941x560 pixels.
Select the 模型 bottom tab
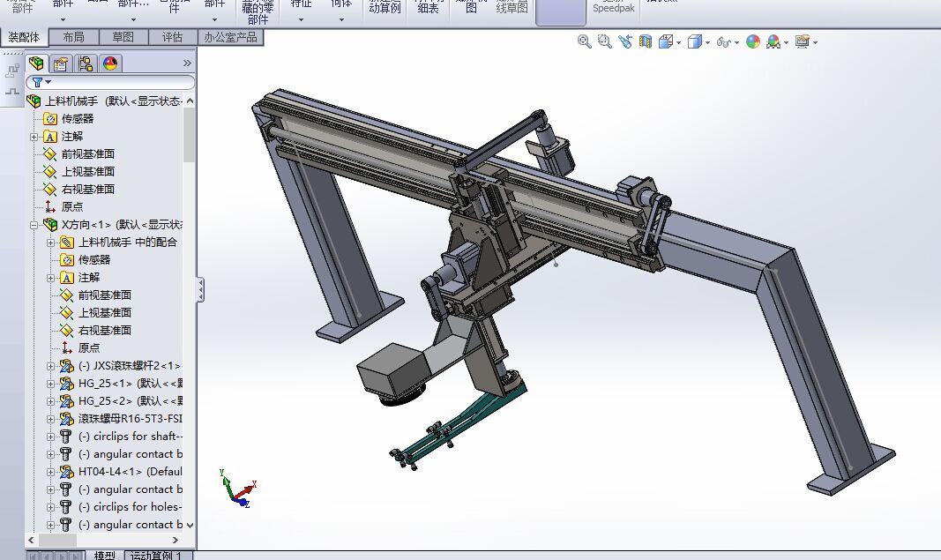[105, 556]
